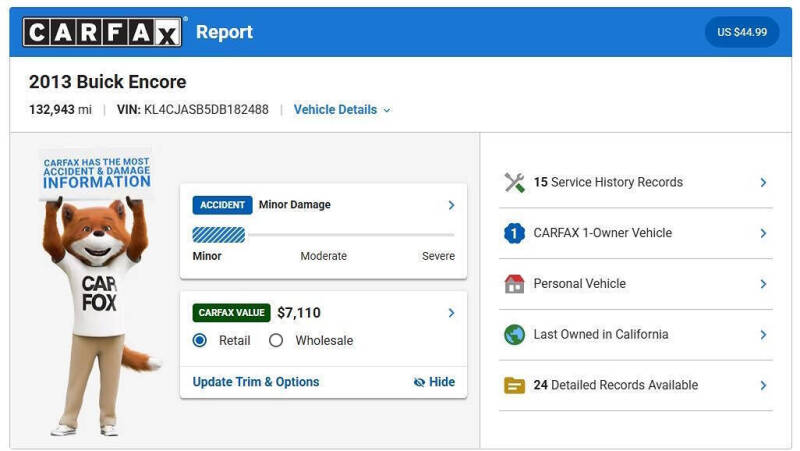Click the CARFAX VALUE badge
The height and width of the screenshot is (451, 800).
pyautogui.click(x=231, y=313)
